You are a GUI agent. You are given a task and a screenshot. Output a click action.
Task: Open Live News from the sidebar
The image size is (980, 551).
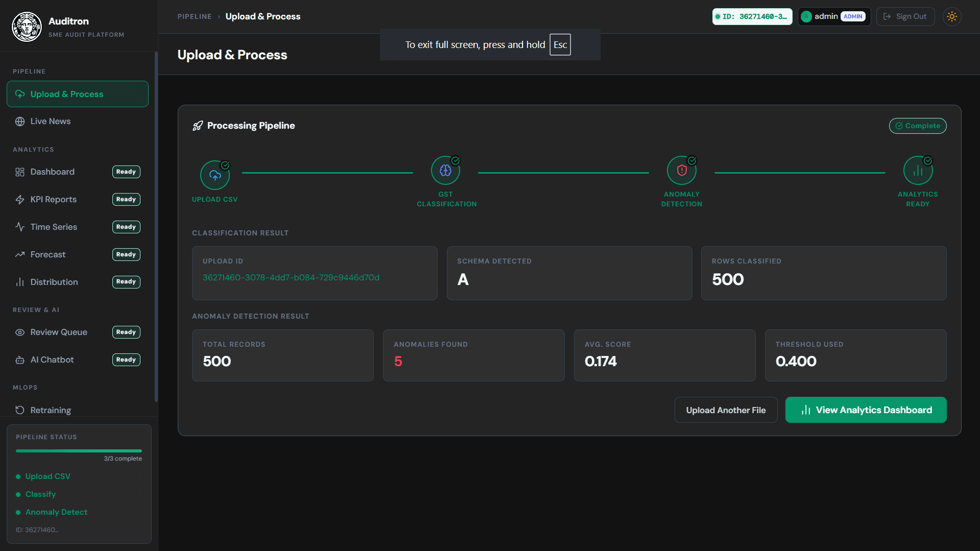(x=78, y=122)
